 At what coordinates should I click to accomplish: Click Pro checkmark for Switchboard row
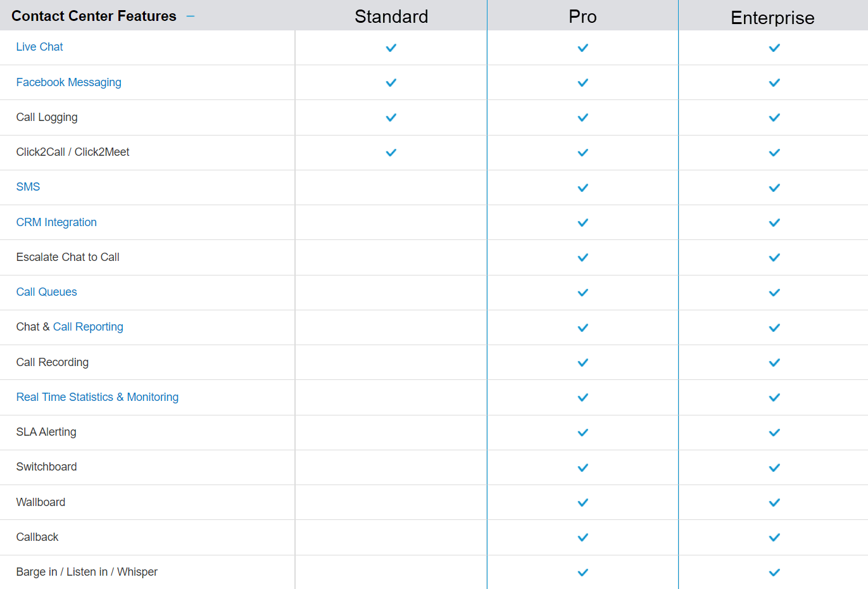coord(583,467)
